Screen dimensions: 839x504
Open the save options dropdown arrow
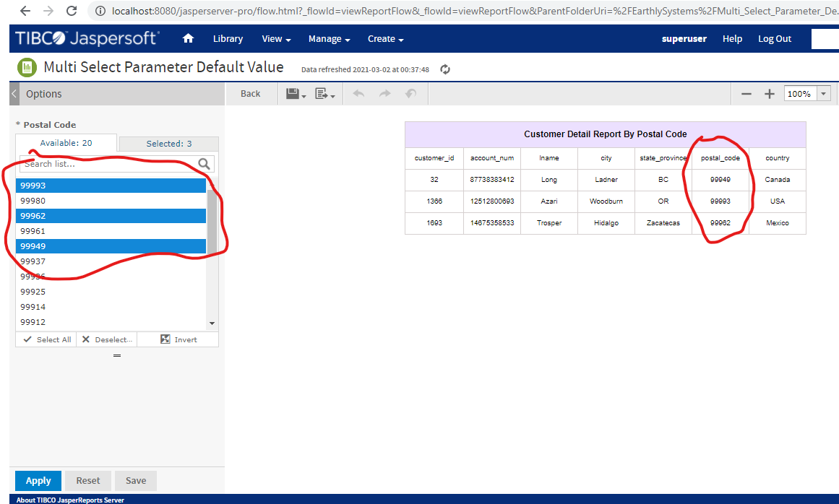click(303, 97)
